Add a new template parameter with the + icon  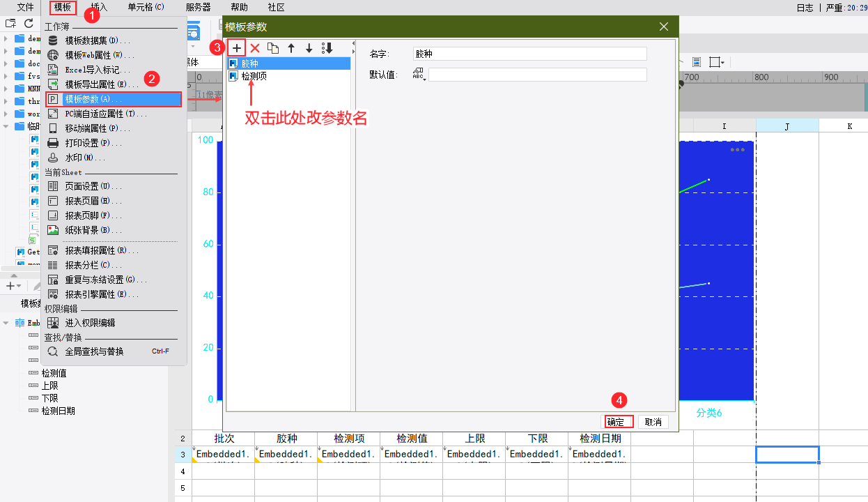[x=236, y=47]
